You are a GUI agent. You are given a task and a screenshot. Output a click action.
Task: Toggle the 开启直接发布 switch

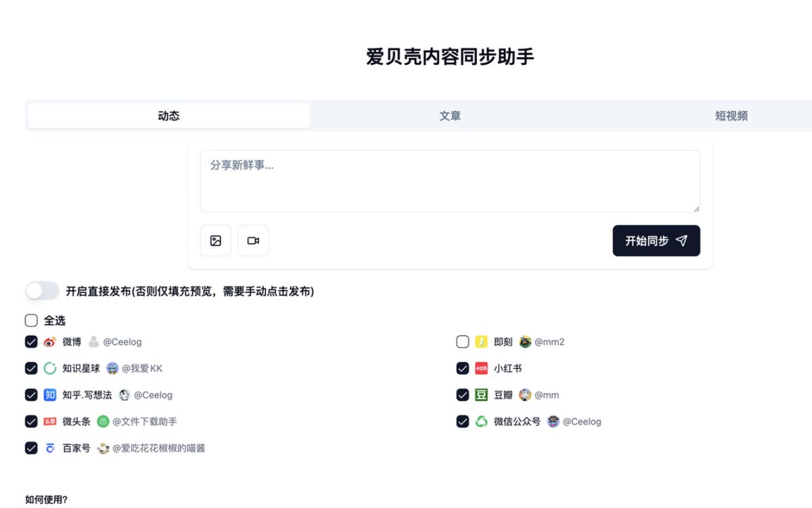click(43, 291)
